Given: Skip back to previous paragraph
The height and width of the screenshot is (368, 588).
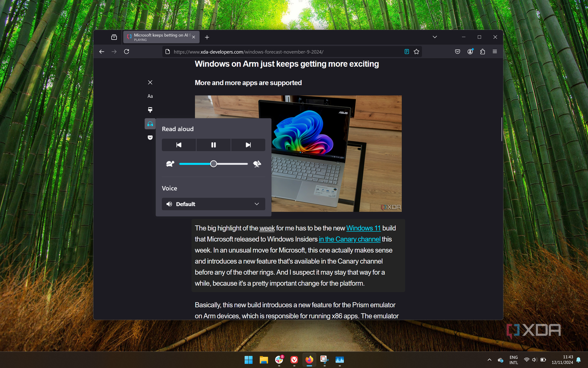Looking at the screenshot, I should [179, 145].
